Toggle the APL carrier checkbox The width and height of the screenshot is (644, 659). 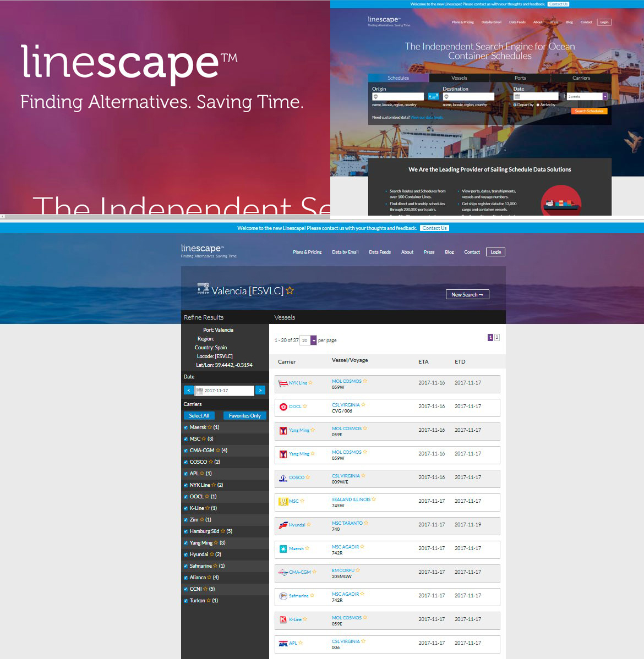tap(186, 474)
